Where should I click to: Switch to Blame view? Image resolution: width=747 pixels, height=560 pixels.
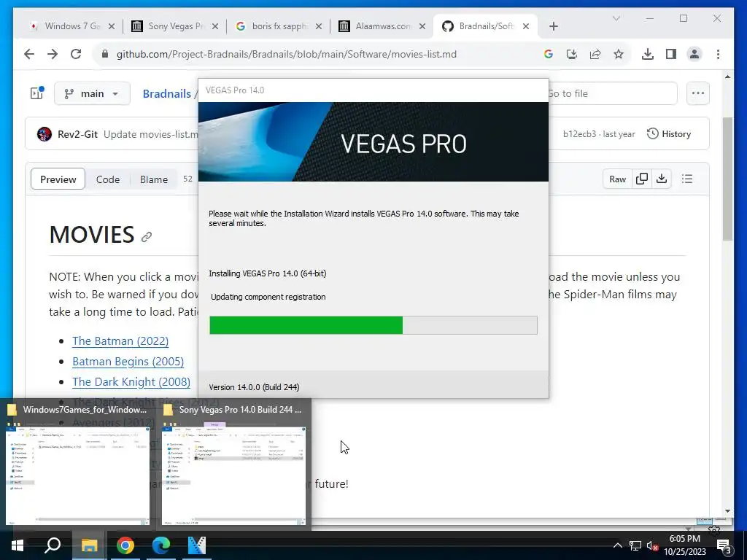pos(154,179)
